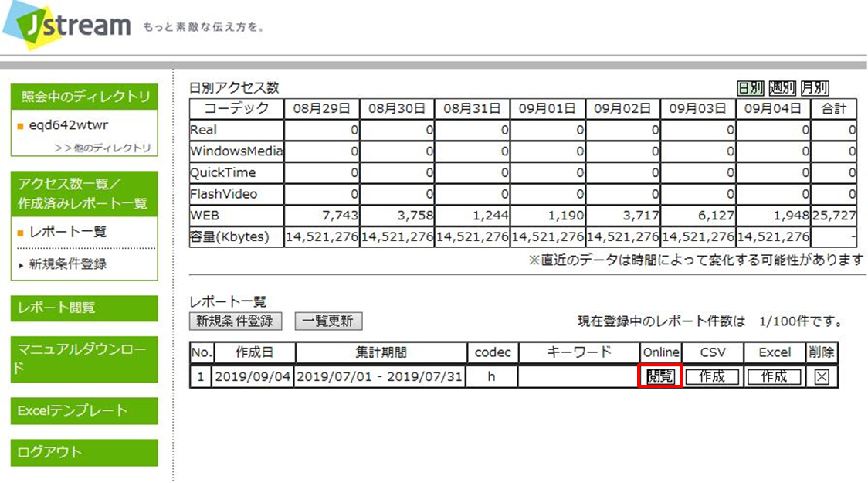The height and width of the screenshot is (483, 868).
Task: Switch to daily view 日別
Action: (x=750, y=87)
